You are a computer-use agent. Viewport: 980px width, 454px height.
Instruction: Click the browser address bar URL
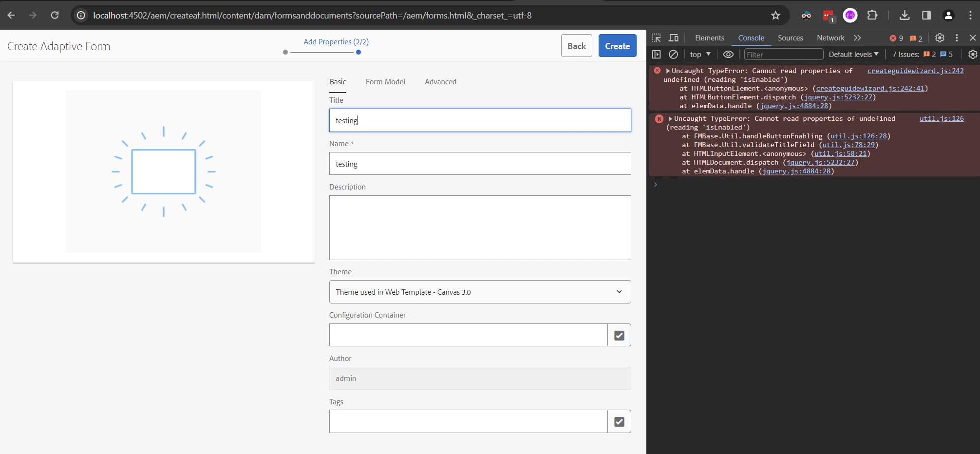(x=312, y=16)
